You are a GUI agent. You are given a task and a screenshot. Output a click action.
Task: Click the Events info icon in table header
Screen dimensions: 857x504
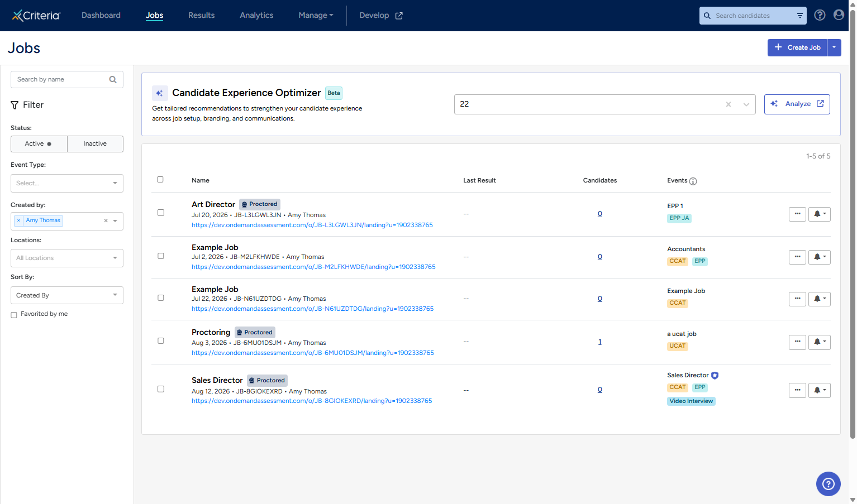[693, 181]
